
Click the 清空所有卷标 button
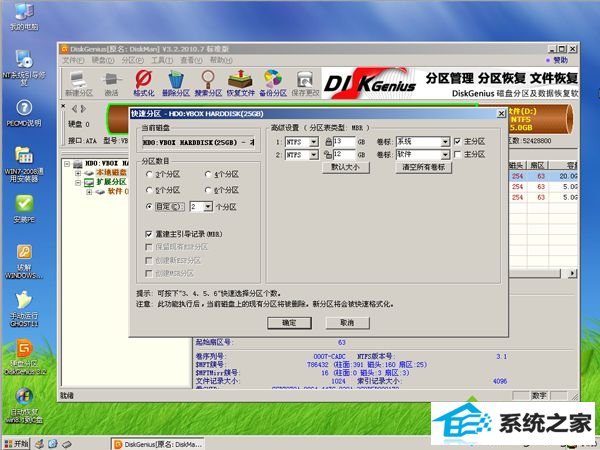423,167
